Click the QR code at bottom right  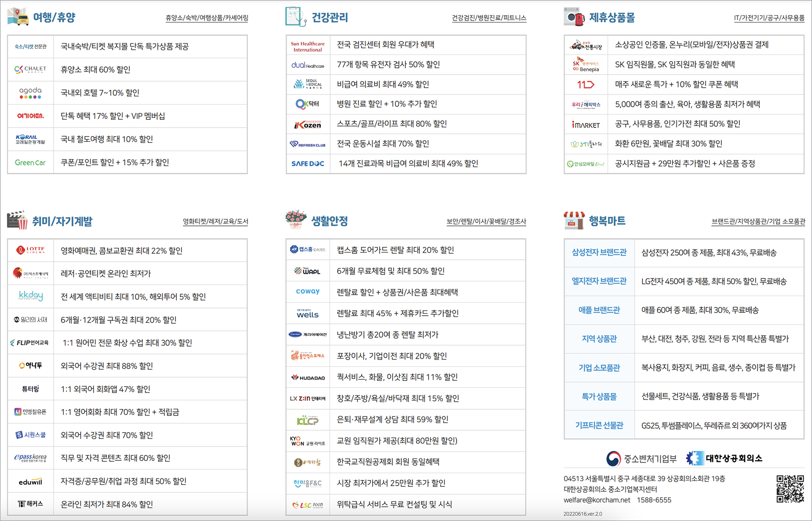pos(790,489)
